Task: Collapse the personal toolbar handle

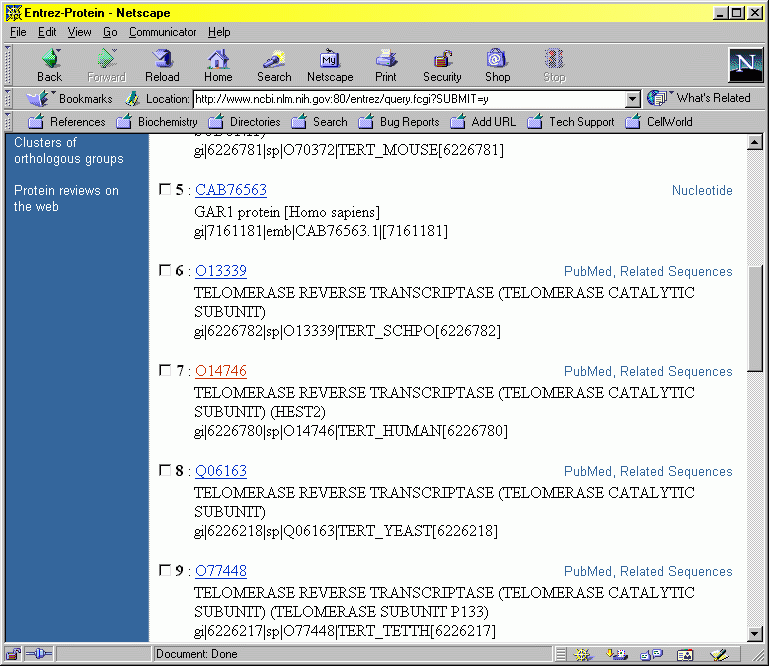Action: pyautogui.click(x=8, y=122)
